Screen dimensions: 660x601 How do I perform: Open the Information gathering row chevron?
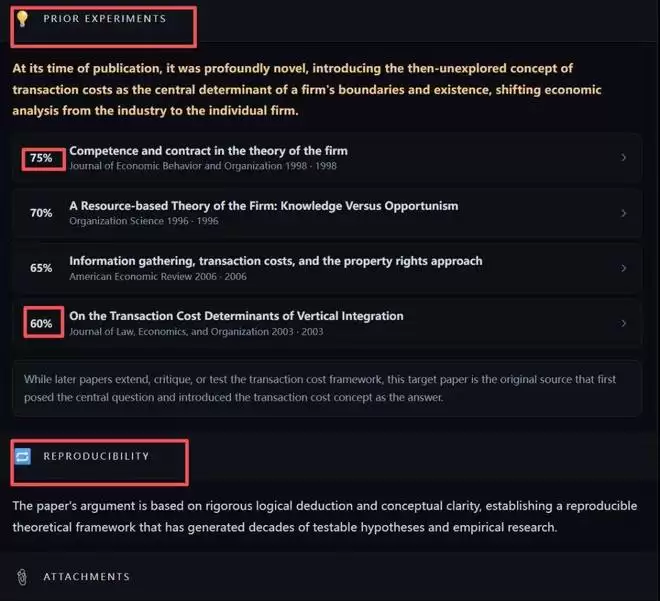point(623,268)
